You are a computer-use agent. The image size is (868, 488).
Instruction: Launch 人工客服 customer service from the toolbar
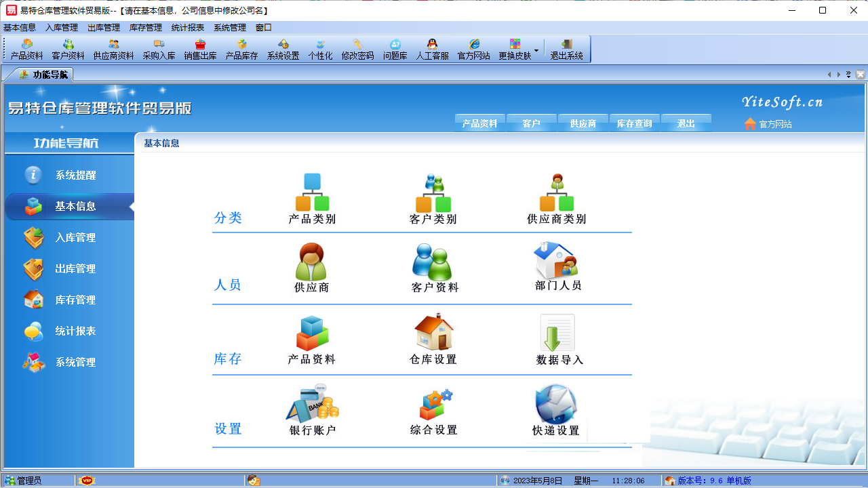pyautogui.click(x=432, y=48)
